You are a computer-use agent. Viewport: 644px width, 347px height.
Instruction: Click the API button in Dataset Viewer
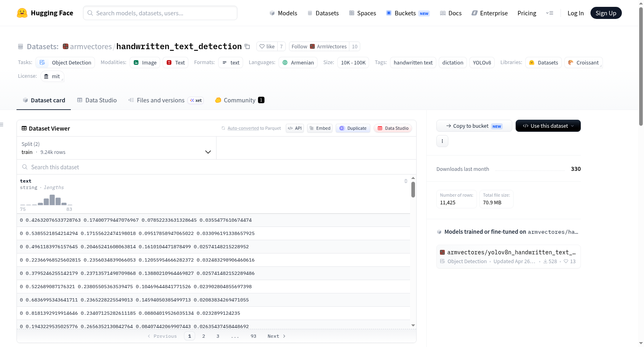point(295,128)
